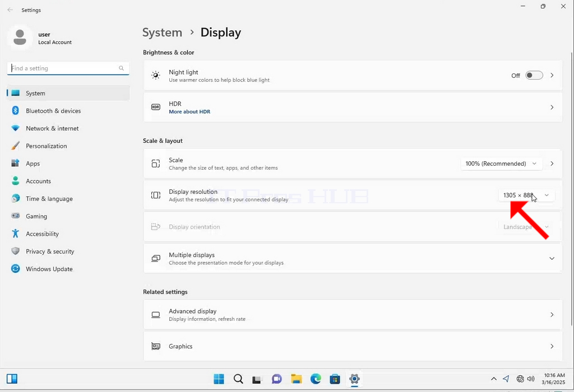The height and width of the screenshot is (392, 574).
Task: Click the Night light sun icon
Action: [x=156, y=76]
